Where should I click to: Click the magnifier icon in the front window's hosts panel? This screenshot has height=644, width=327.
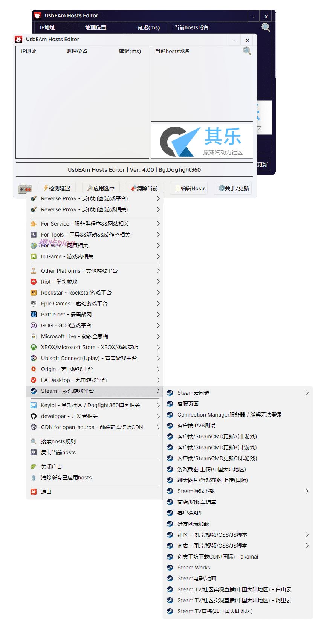pos(247,51)
